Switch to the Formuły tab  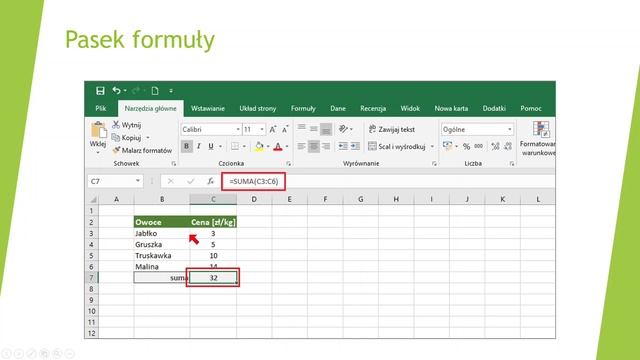(x=303, y=109)
